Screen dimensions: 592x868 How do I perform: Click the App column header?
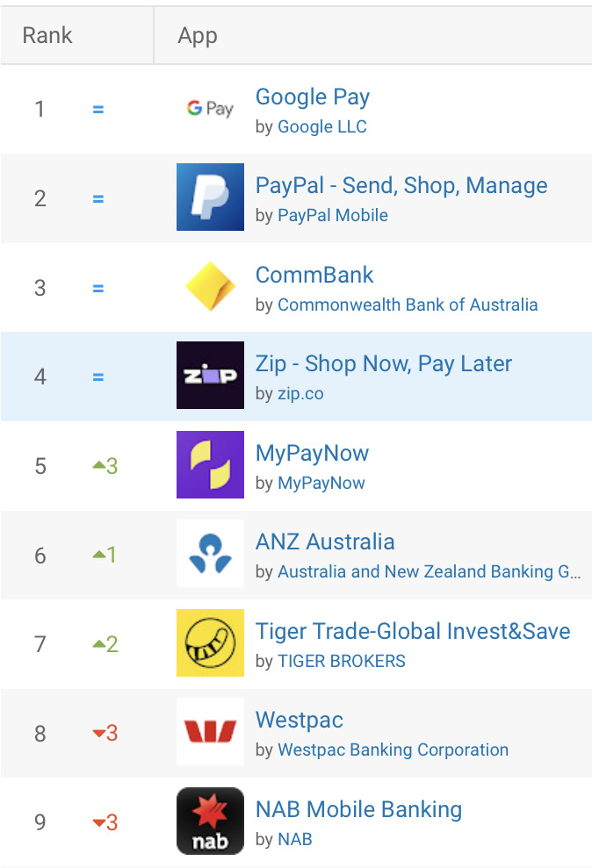coord(198,36)
